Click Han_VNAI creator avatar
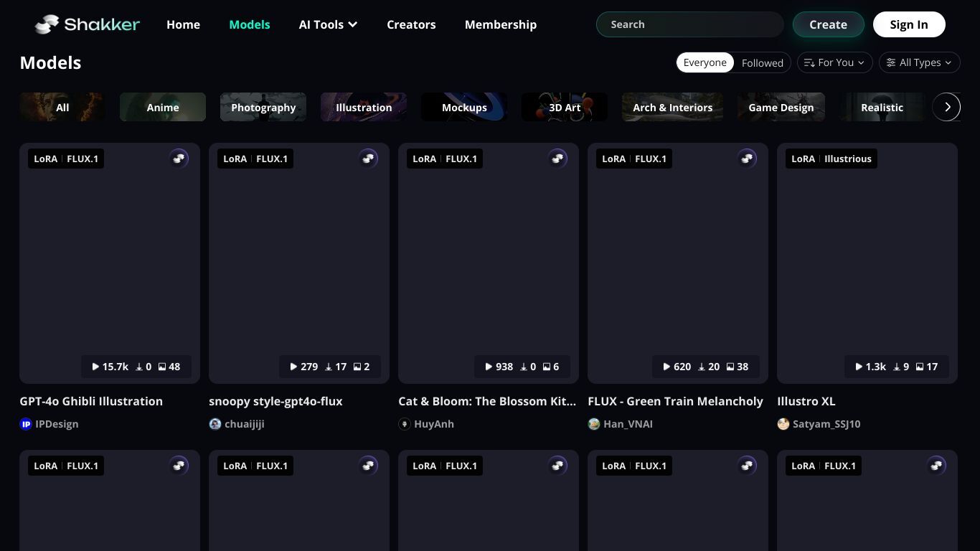Image resolution: width=980 pixels, height=551 pixels. point(594,424)
